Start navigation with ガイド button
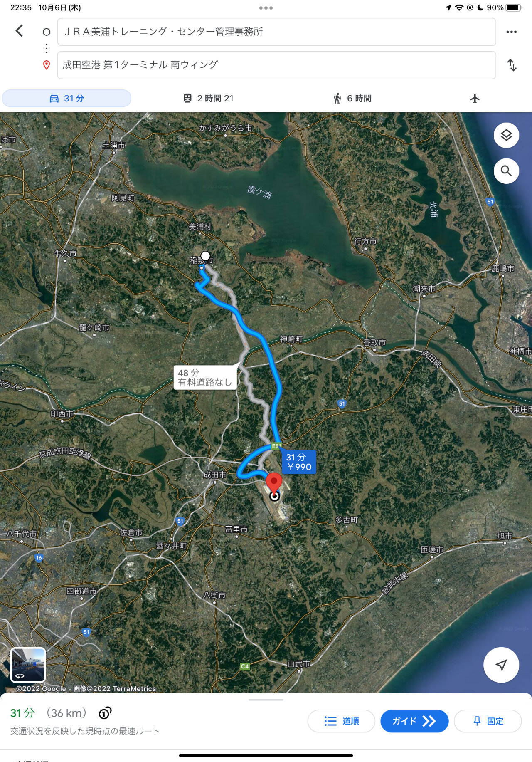Screen dimensions: 532x762 [414, 721]
